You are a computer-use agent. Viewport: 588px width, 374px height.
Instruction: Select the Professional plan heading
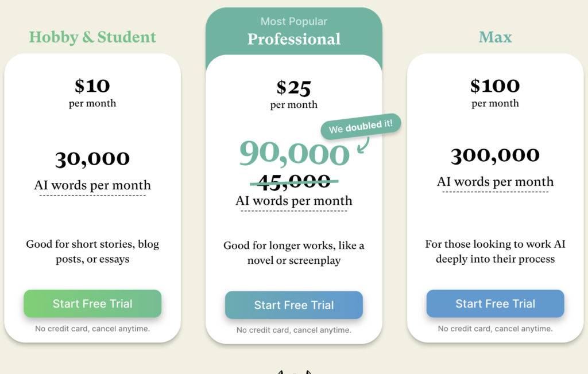click(294, 39)
